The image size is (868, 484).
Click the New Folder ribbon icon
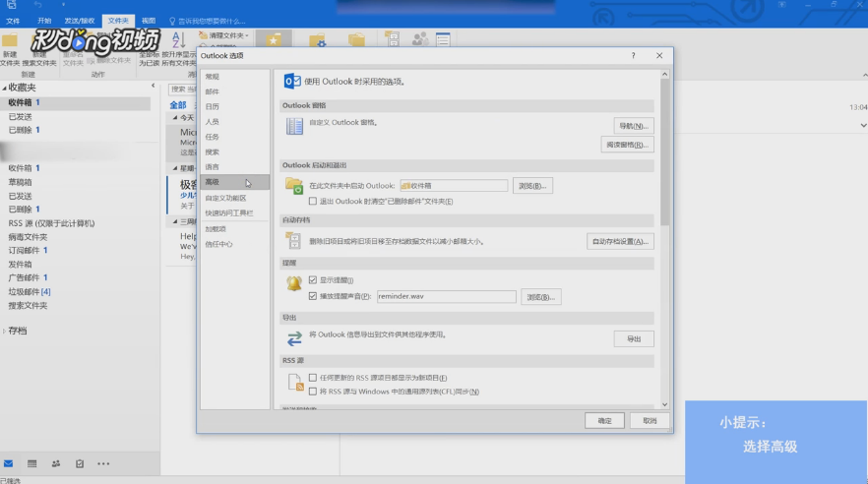[x=10, y=40]
